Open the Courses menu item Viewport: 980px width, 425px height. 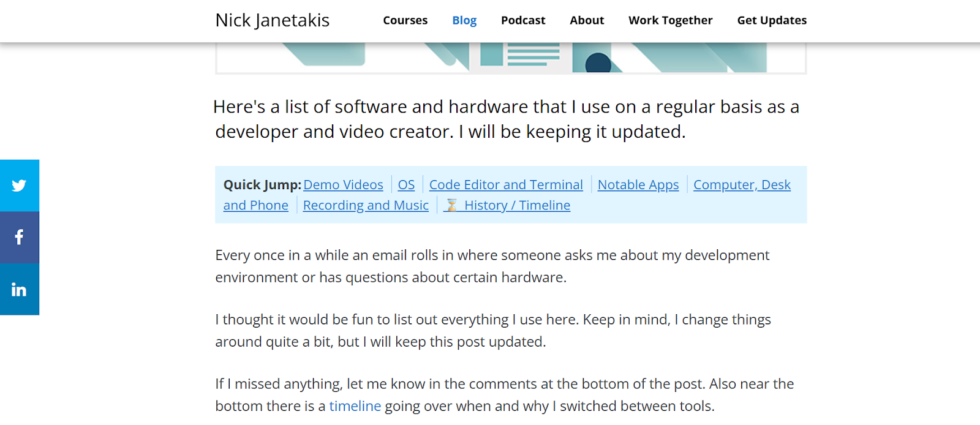coord(405,20)
